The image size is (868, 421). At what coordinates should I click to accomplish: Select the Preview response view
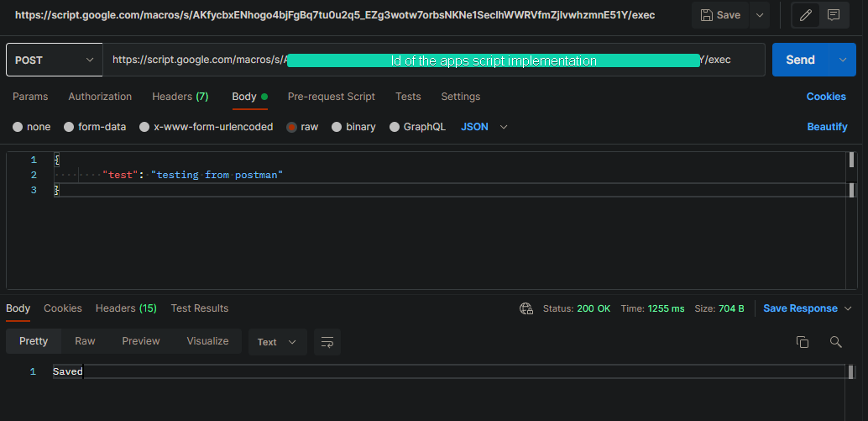click(x=140, y=341)
